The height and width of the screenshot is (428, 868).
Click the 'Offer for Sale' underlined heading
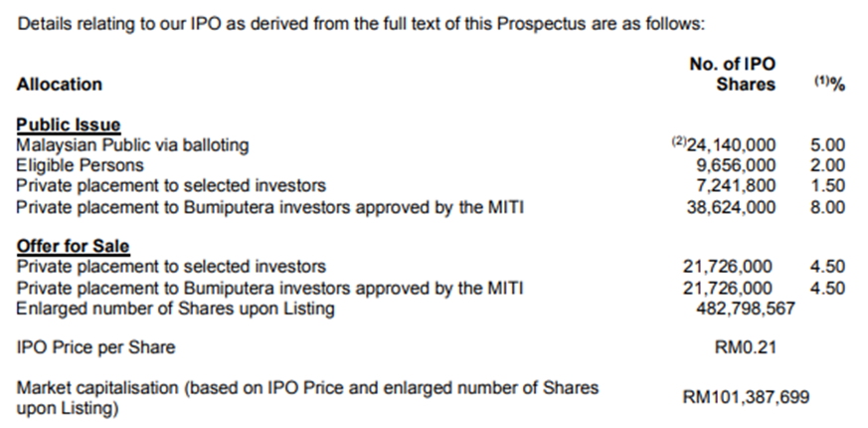pyautogui.click(x=74, y=246)
